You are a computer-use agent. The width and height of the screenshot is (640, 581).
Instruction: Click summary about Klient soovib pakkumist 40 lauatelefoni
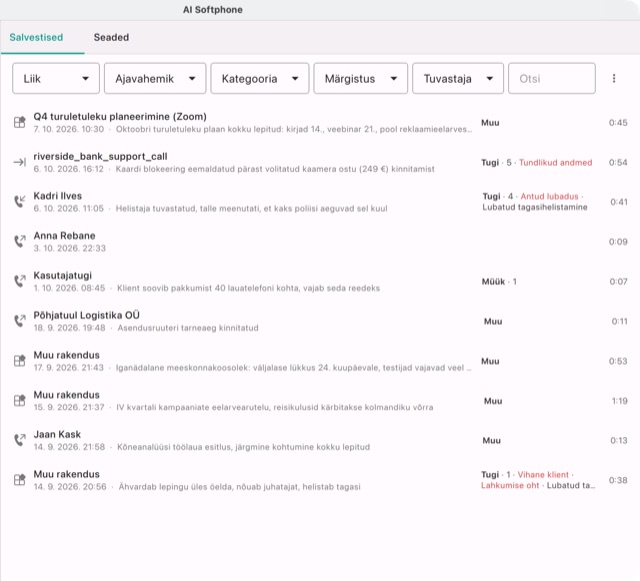point(249,288)
